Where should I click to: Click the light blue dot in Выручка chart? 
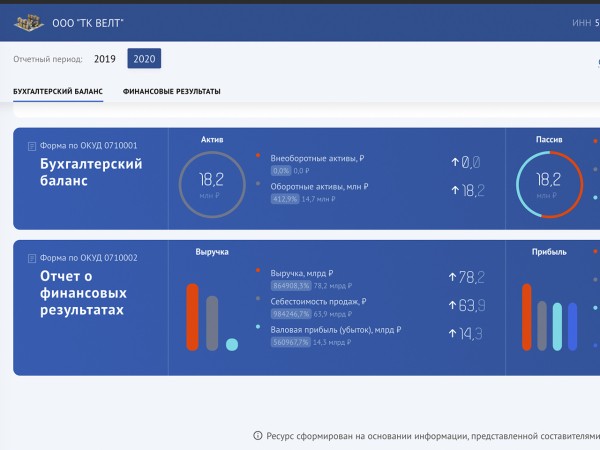[232, 344]
